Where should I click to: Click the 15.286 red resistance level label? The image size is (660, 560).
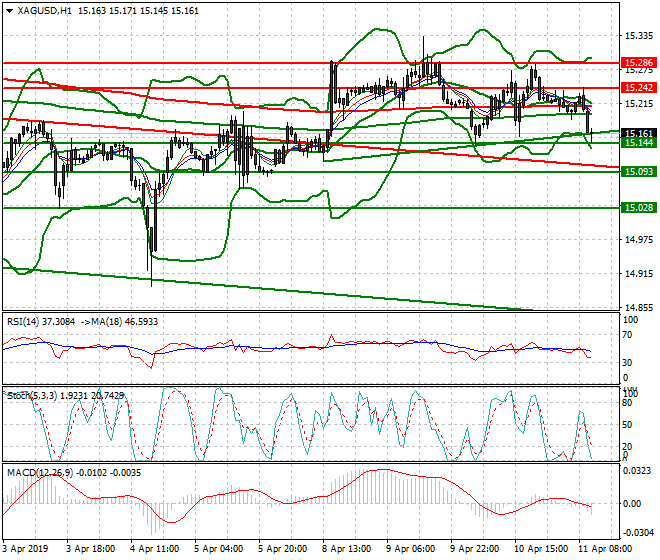[639, 63]
